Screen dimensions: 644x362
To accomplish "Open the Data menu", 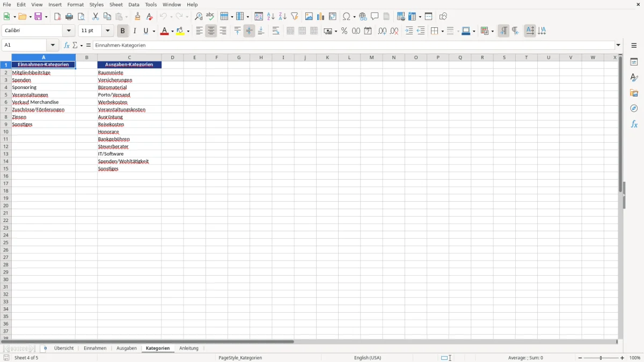I will 134,4.
